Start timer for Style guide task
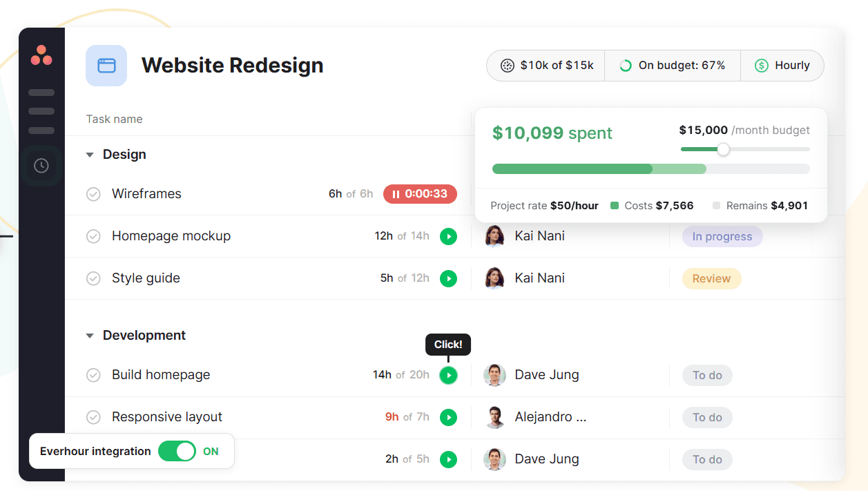The image size is (868, 491). point(449,278)
